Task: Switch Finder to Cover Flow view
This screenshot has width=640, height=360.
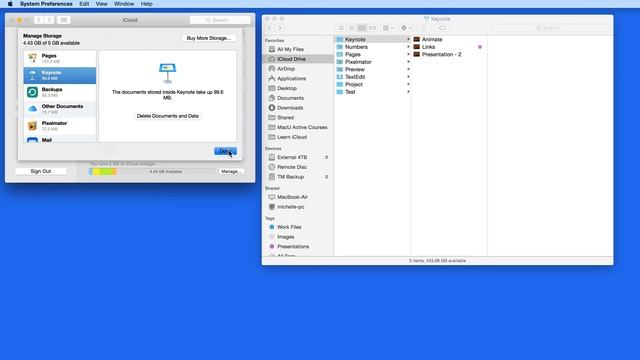Action: (x=372, y=28)
